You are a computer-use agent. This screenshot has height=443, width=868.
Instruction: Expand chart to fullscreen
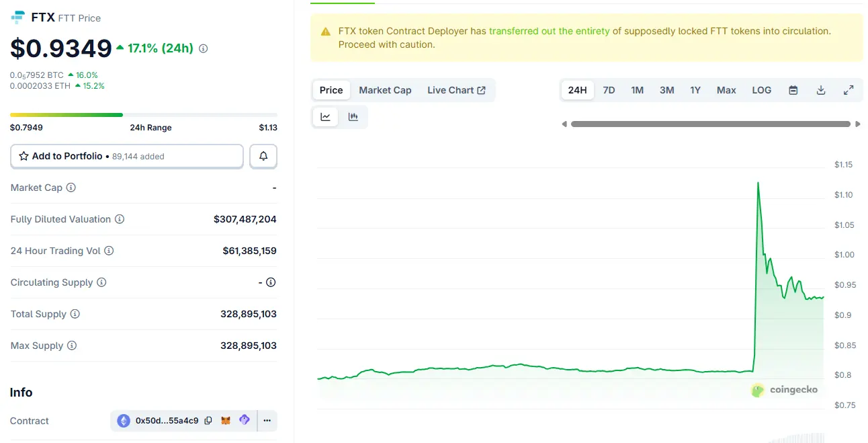[849, 90]
